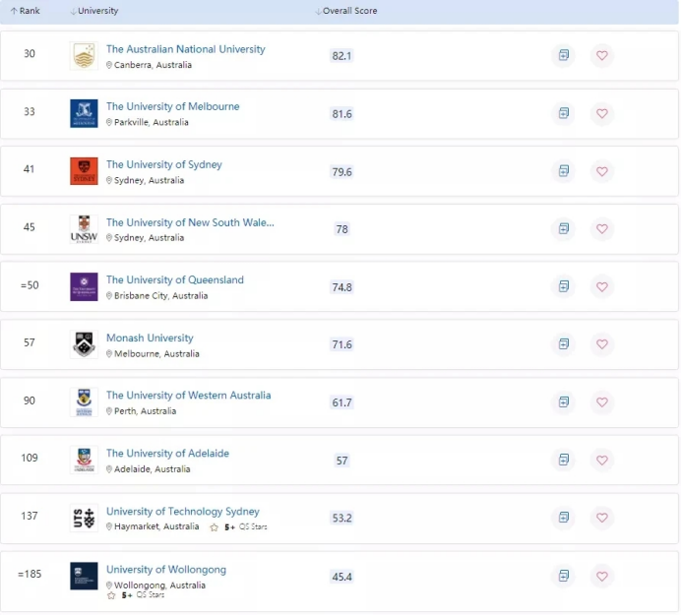Viewport: 682px width, 616px height.
Task: Add University of Queensland to compare list
Action: pyautogui.click(x=563, y=286)
